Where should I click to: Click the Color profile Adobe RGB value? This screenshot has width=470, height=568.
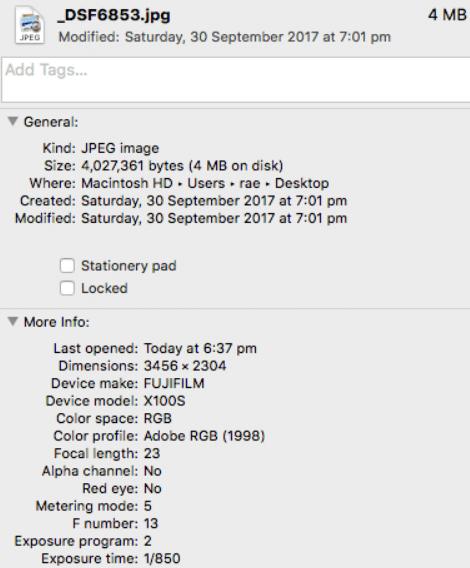(204, 436)
